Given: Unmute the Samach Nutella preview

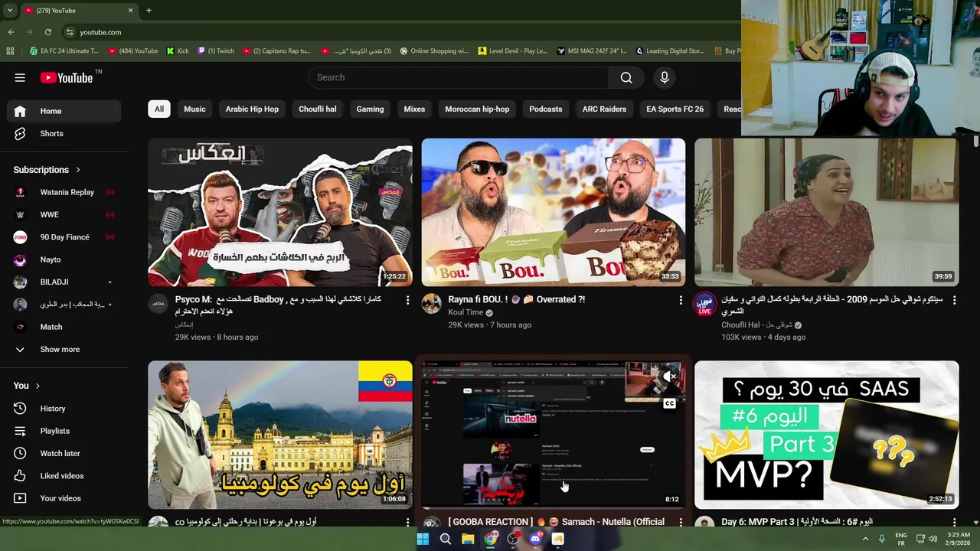Looking at the screenshot, I should coord(669,377).
